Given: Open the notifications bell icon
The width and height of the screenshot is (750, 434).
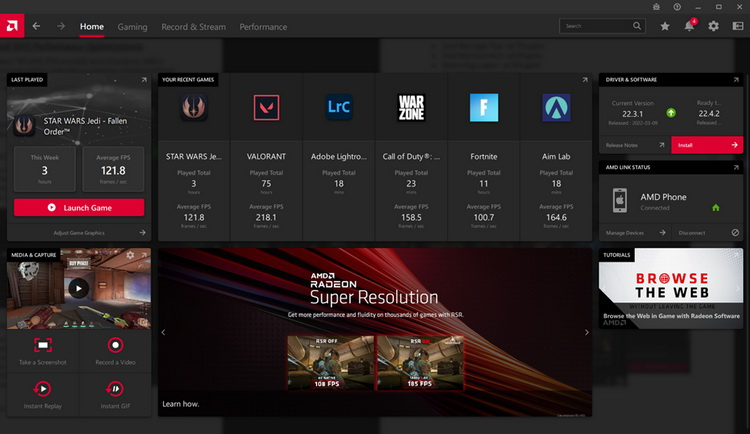Looking at the screenshot, I should pyautogui.click(x=689, y=26).
